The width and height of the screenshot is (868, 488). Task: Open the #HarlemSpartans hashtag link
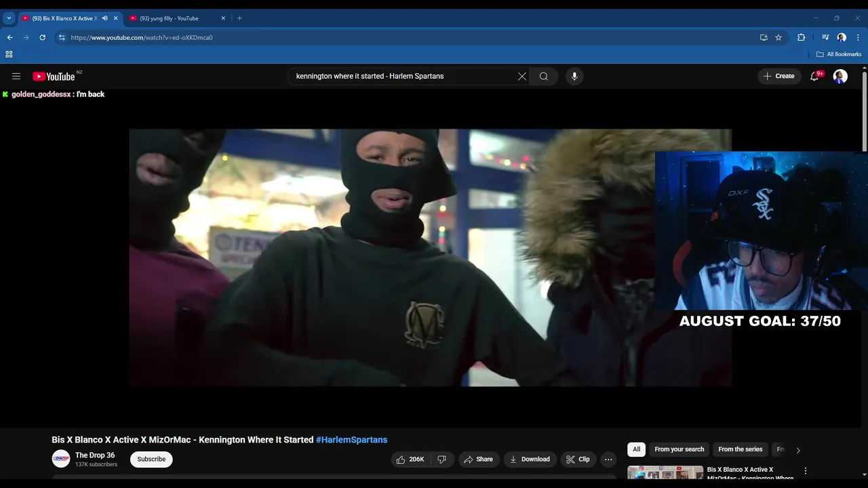pos(351,440)
